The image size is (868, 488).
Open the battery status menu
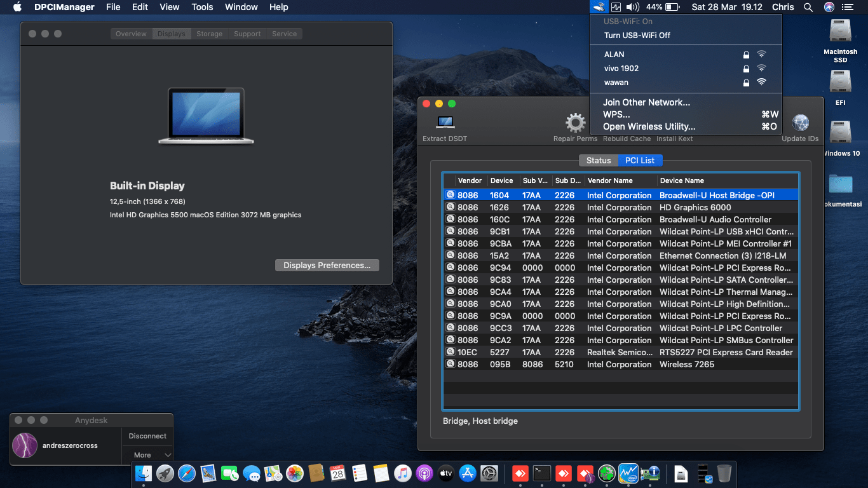click(672, 7)
